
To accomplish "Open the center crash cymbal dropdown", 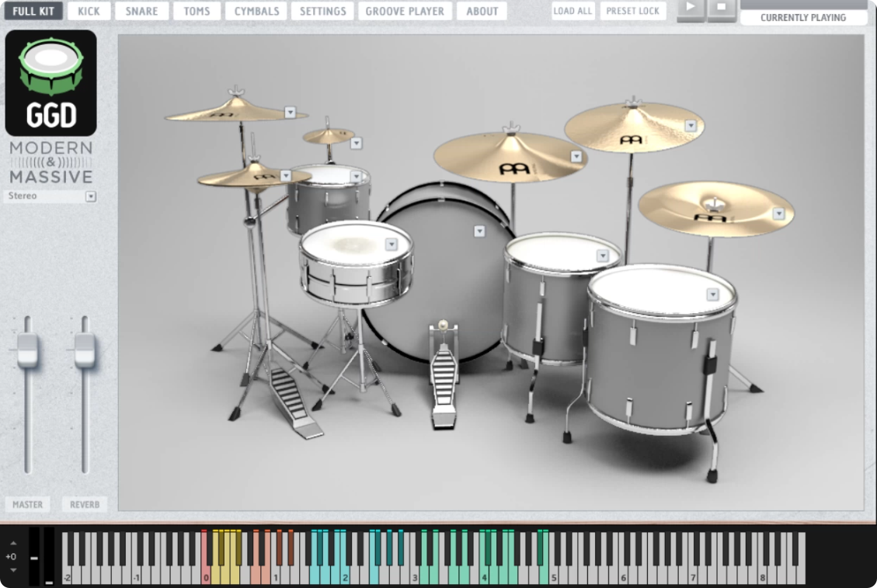I will [576, 157].
